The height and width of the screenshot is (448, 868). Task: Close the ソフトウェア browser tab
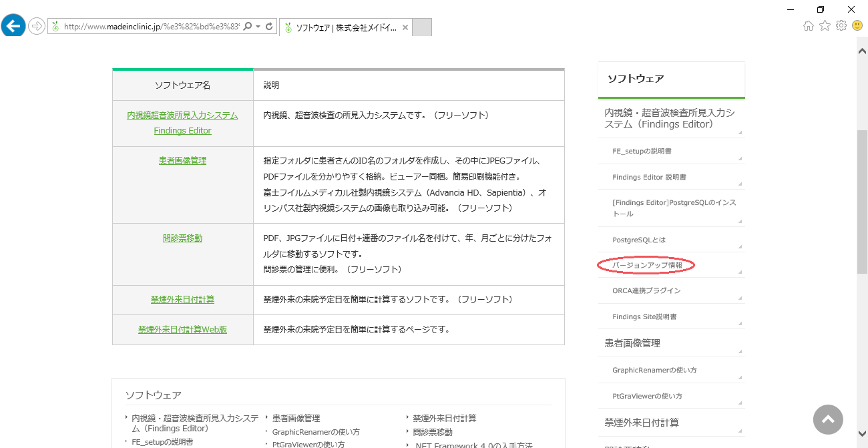(x=405, y=27)
